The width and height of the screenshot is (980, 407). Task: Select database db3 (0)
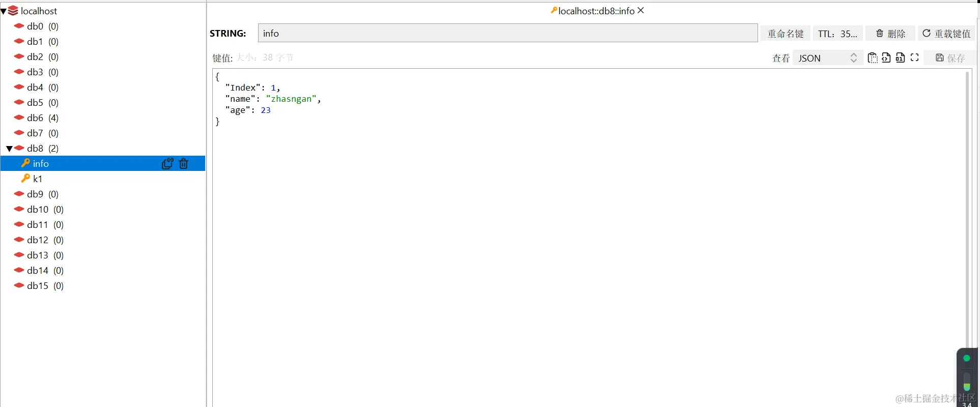point(43,72)
